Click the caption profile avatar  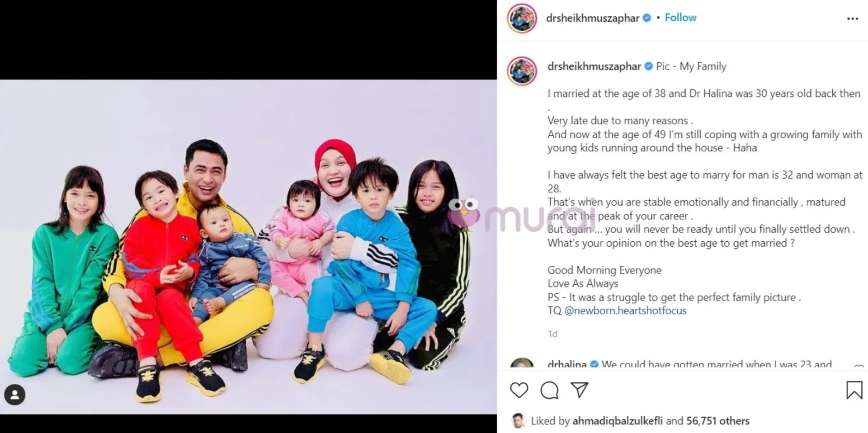pyautogui.click(x=522, y=71)
